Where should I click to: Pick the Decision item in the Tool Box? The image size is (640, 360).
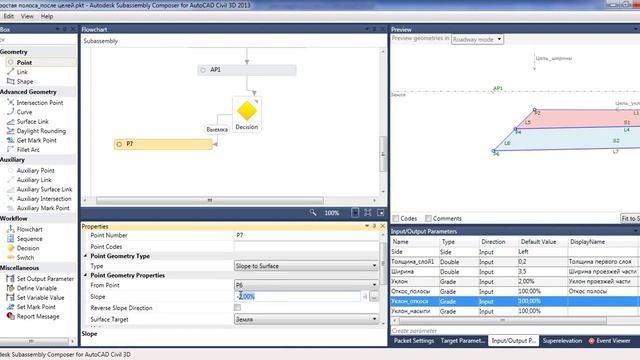[x=28, y=248]
